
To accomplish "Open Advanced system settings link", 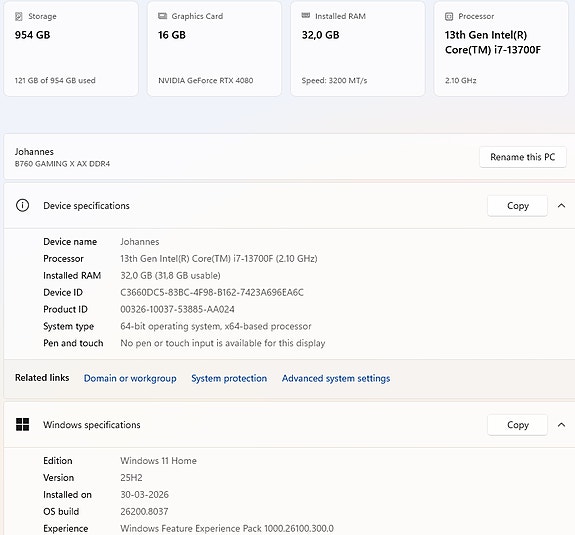I will click(x=336, y=378).
